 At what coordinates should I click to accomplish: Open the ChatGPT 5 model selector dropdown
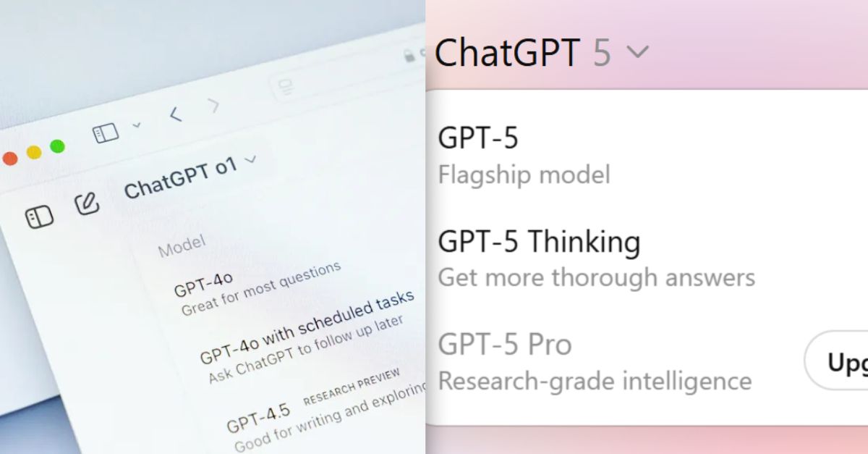(x=542, y=53)
